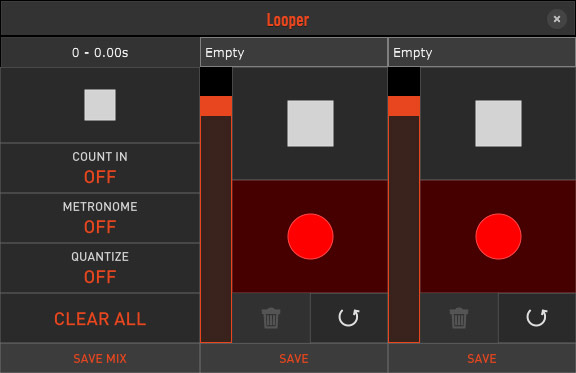Close the Looper window

557,19
